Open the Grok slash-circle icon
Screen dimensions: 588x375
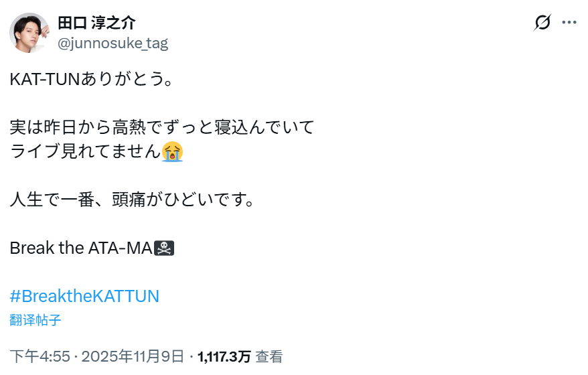coord(542,23)
